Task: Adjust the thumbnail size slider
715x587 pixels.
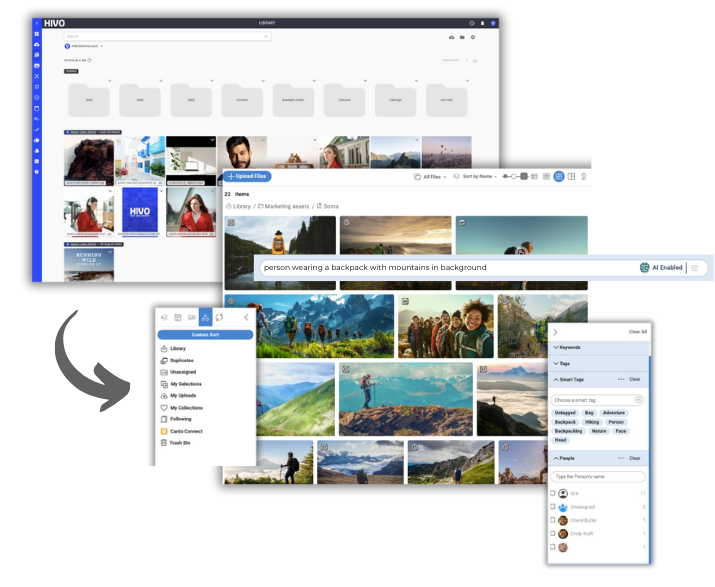Action: [512, 176]
